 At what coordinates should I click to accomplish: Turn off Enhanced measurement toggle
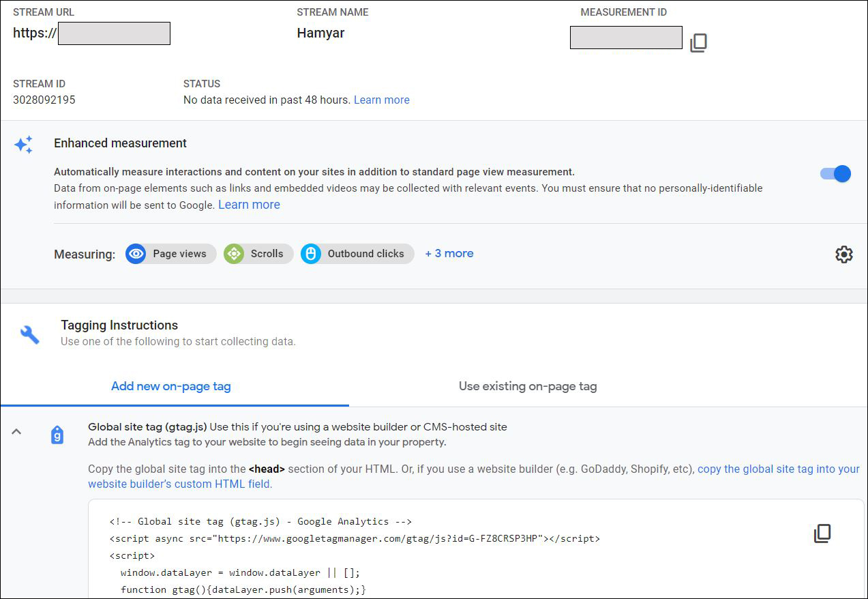(836, 173)
